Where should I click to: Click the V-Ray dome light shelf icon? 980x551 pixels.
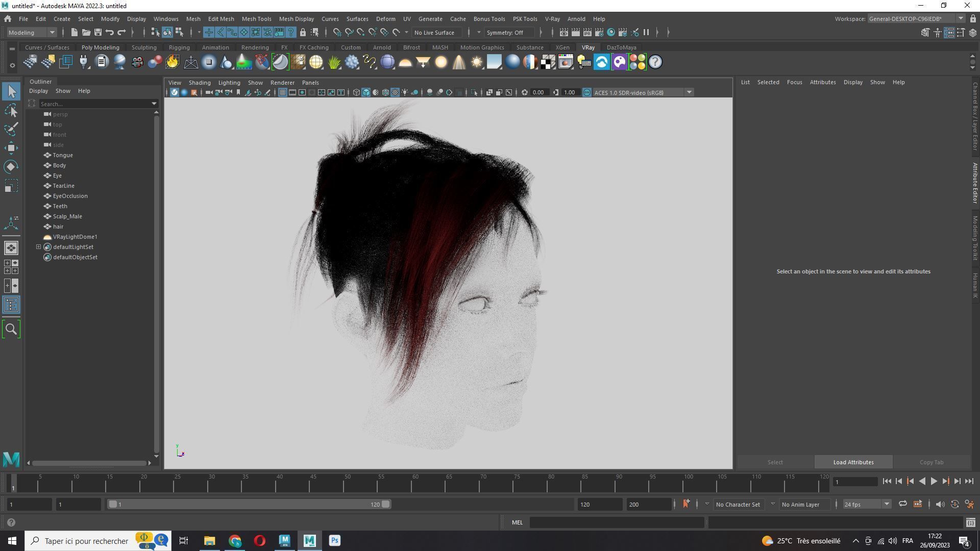tap(405, 62)
